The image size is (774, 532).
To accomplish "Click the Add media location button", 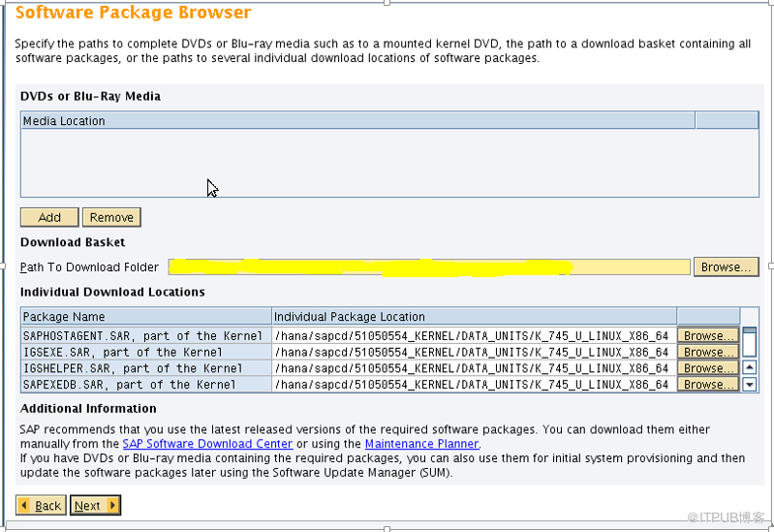I will 49,217.
